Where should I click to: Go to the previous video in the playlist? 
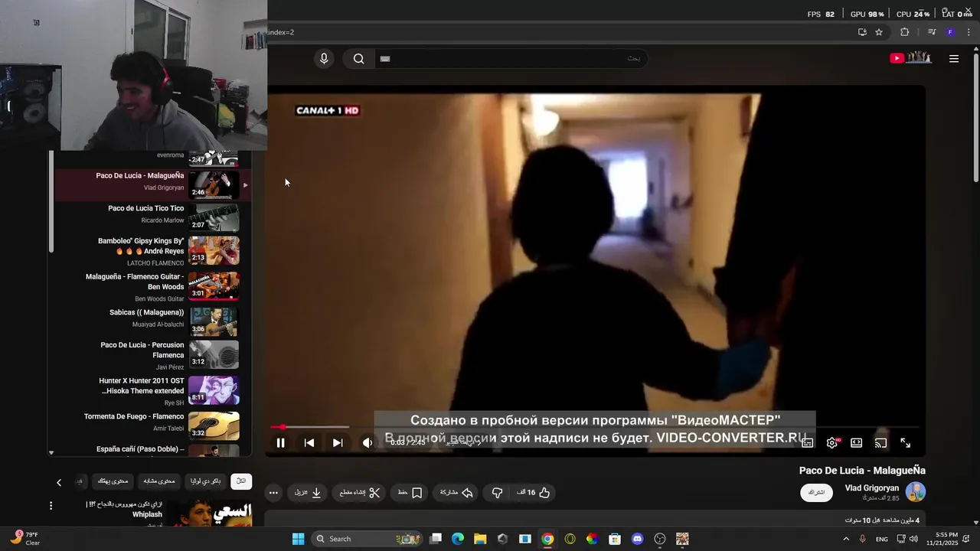tap(309, 443)
